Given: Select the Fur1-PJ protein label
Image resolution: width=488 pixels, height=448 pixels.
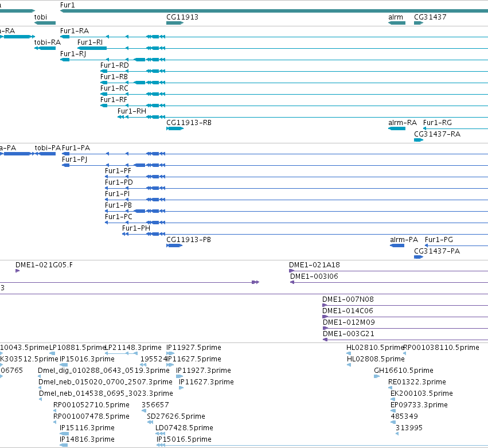Looking at the screenshot, I should (75, 159).
